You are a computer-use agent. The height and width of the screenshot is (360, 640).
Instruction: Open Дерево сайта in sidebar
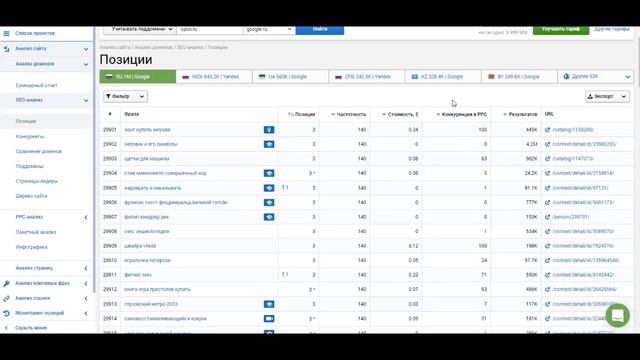tap(31, 196)
